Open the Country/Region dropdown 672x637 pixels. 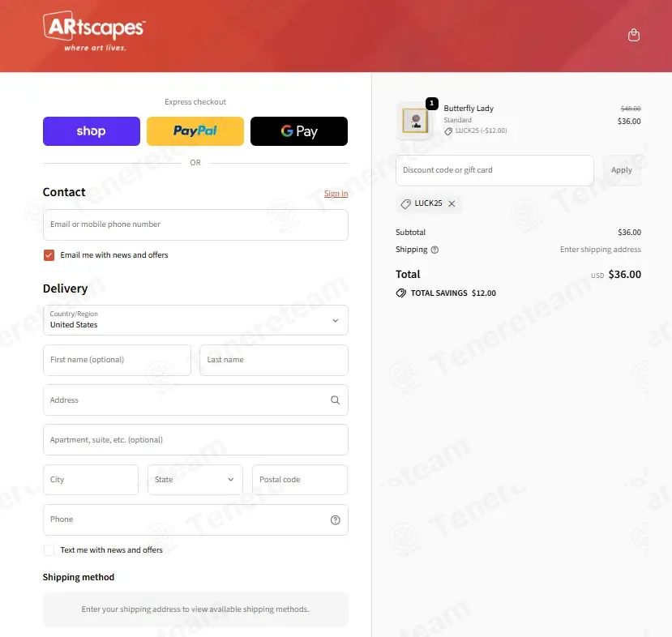(x=195, y=320)
